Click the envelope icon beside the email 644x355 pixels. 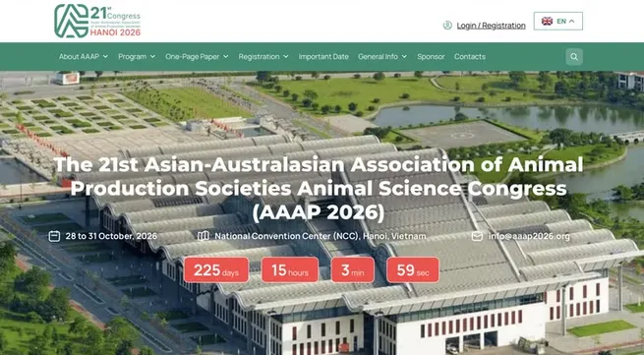(x=477, y=236)
